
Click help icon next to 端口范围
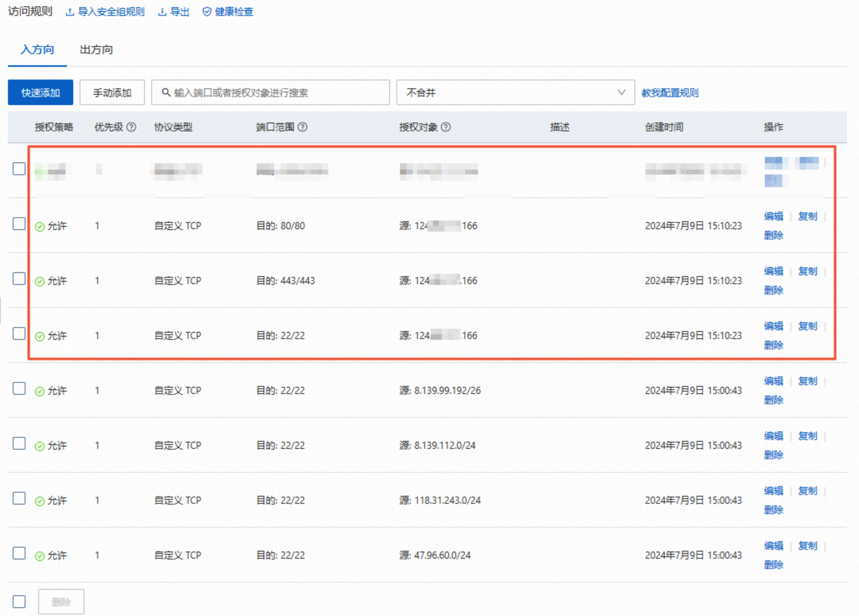(303, 127)
